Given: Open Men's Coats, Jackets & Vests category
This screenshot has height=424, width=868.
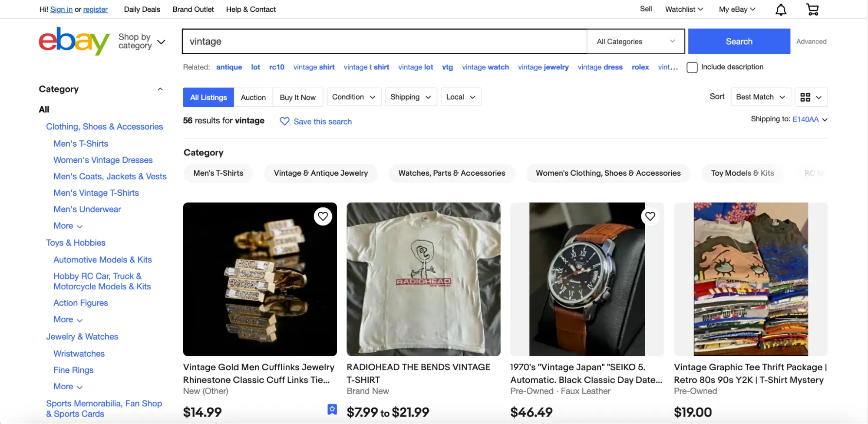Looking at the screenshot, I should click(110, 177).
